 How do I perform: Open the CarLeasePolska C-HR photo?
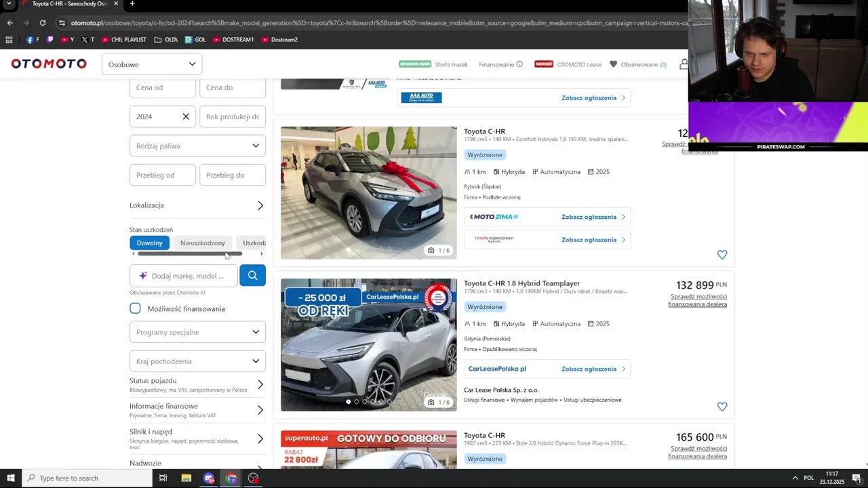tap(369, 344)
